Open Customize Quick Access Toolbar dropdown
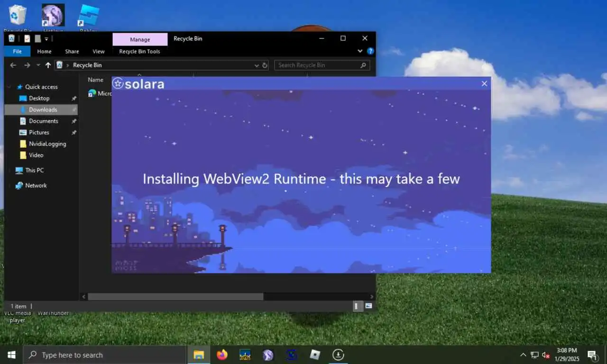This screenshot has height=364, width=607. pyautogui.click(x=46, y=39)
